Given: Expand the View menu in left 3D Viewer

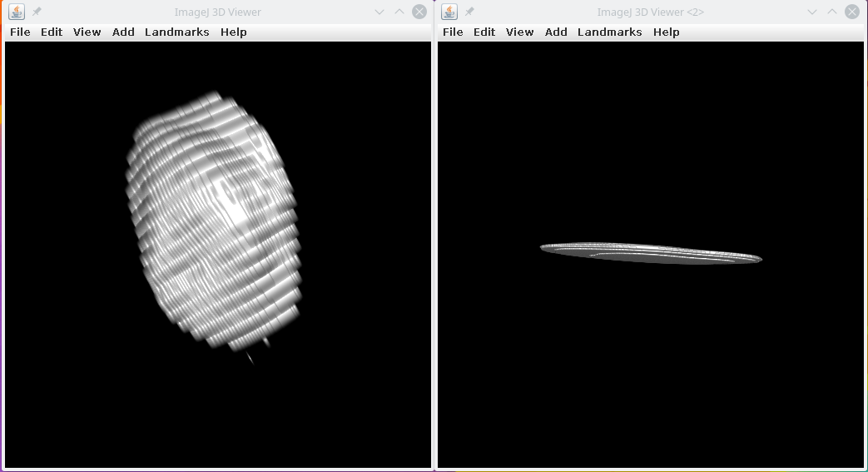Looking at the screenshot, I should tap(87, 32).
